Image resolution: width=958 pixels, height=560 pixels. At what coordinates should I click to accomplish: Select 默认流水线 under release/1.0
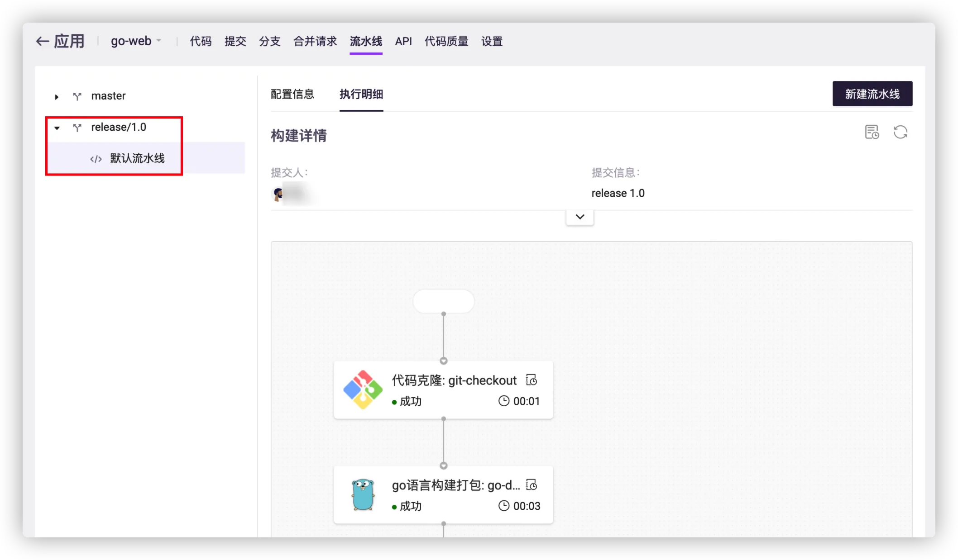point(137,158)
